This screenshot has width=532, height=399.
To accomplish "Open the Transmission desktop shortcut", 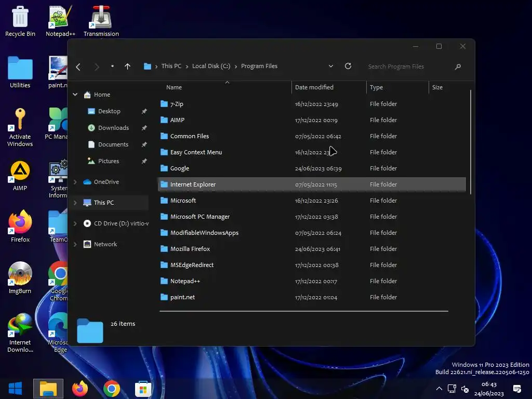I will pos(101,21).
